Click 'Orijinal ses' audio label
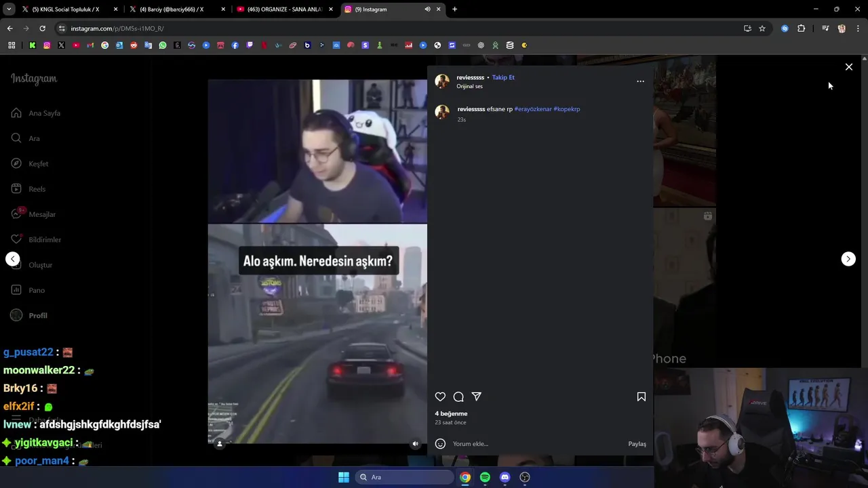Image resolution: width=868 pixels, height=488 pixels. pyautogui.click(x=469, y=87)
